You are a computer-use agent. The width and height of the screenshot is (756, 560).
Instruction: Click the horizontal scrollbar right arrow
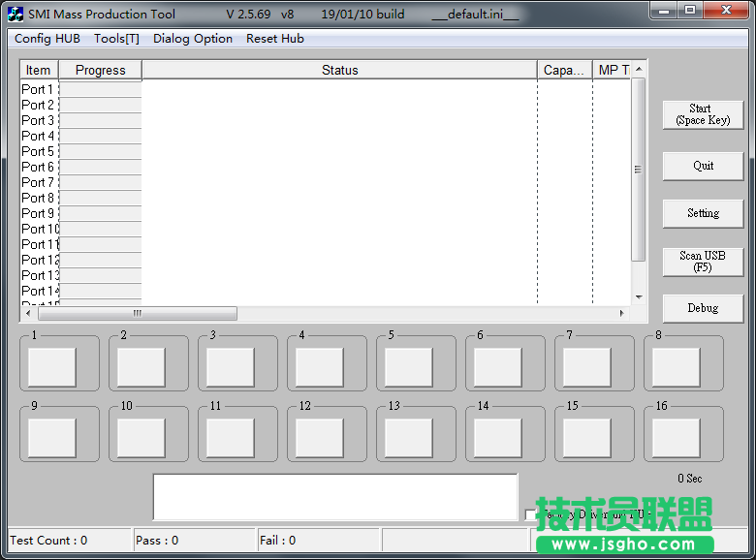[622, 314]
